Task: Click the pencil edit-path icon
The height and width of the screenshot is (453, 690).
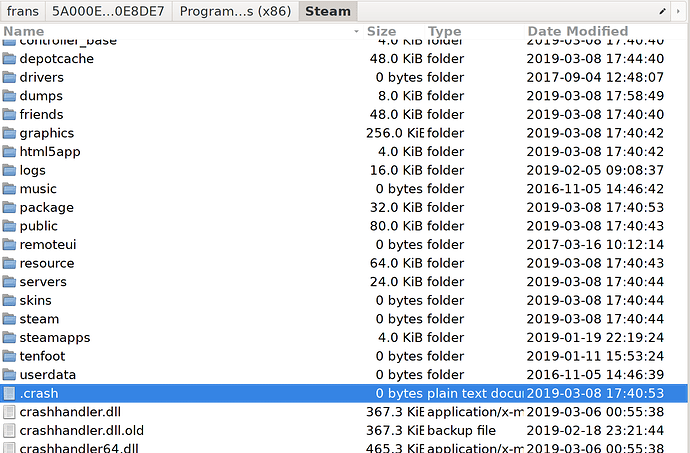Action: click(x=662, y=11)
